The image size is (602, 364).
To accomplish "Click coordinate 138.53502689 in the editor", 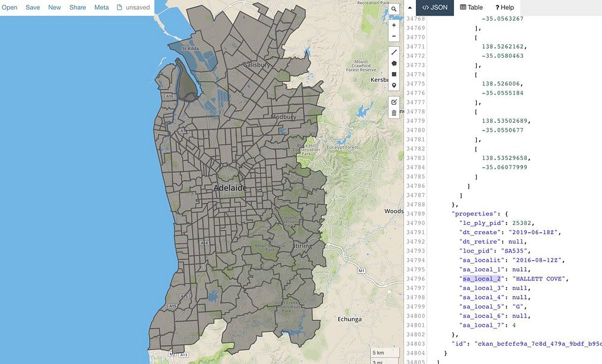I will (504, 121).
